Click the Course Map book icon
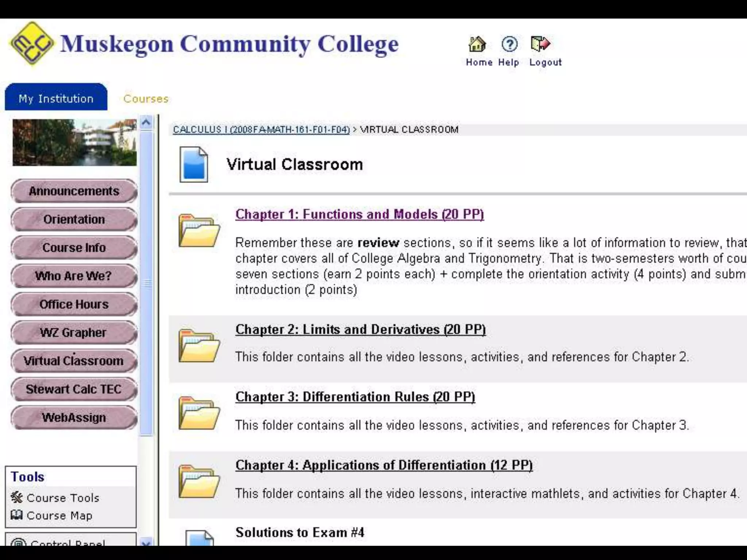 tap(17, 515)
